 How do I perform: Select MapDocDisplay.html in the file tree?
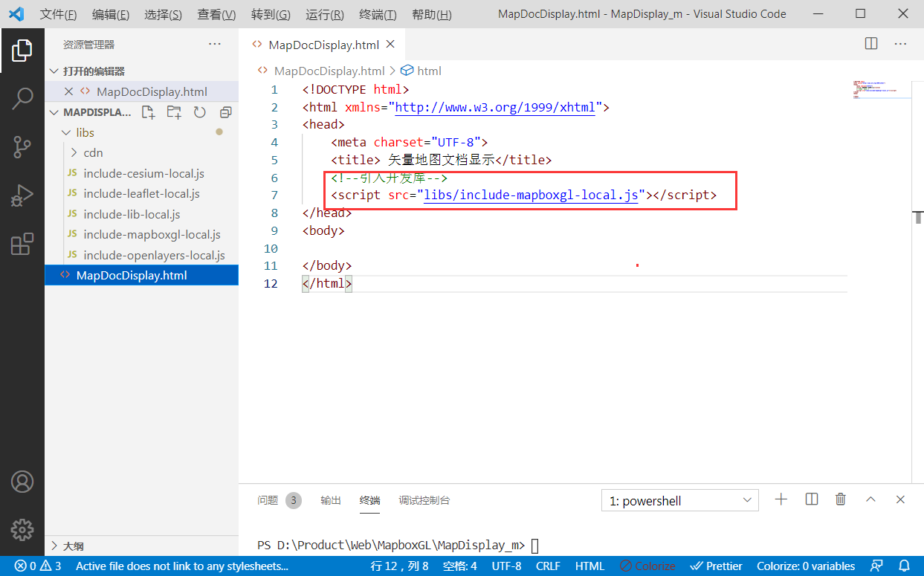[141, 275]
